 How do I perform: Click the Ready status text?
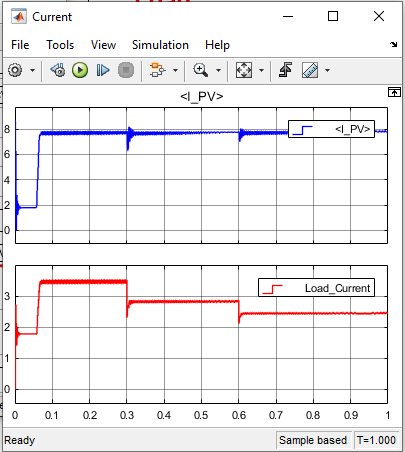19,440
